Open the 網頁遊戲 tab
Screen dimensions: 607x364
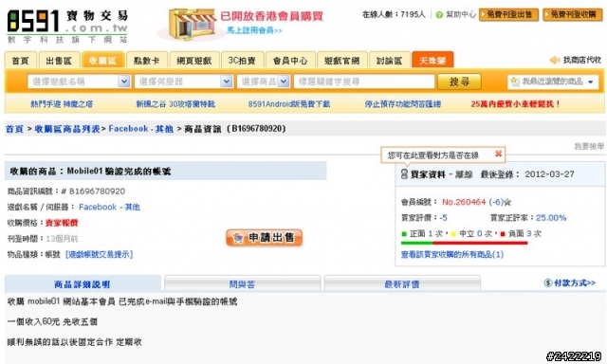click(194, 61)
